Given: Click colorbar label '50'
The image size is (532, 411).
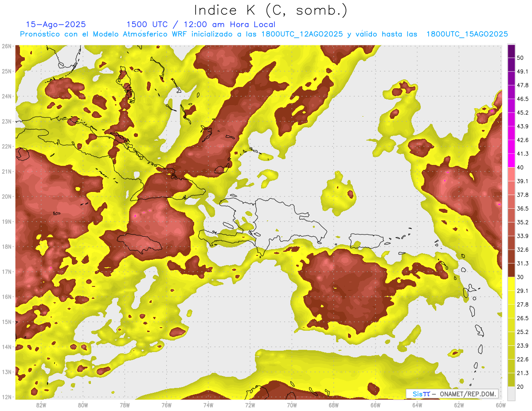Looking at the screenshot, I should [520, 58].
